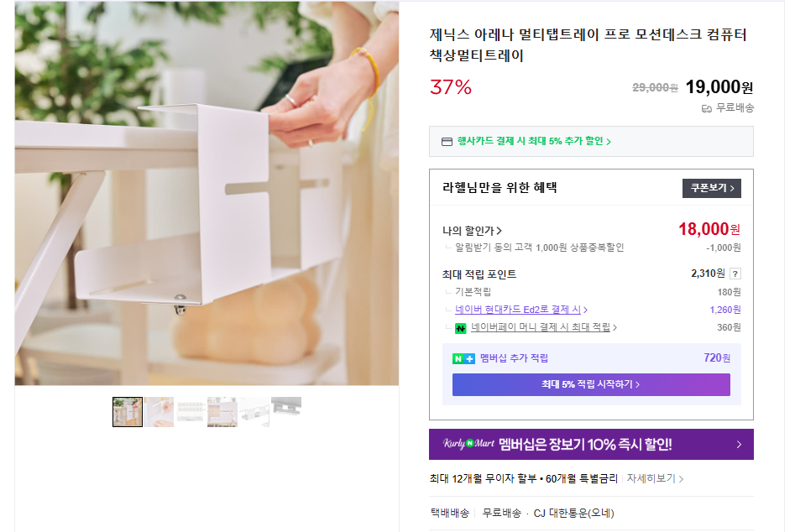The image size is (795, 532).
Task: Open the 쿠폰보기 coupon button
Action: pos(711,188)
